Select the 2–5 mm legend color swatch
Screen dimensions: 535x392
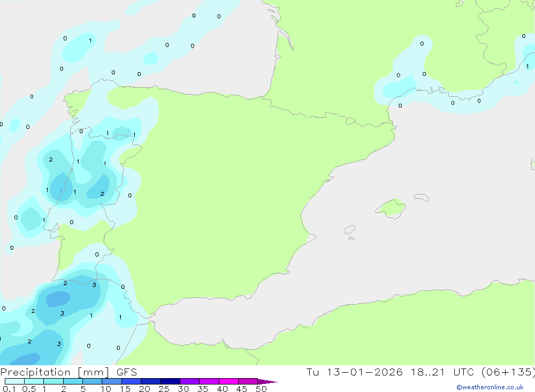(x=73, y=381)
